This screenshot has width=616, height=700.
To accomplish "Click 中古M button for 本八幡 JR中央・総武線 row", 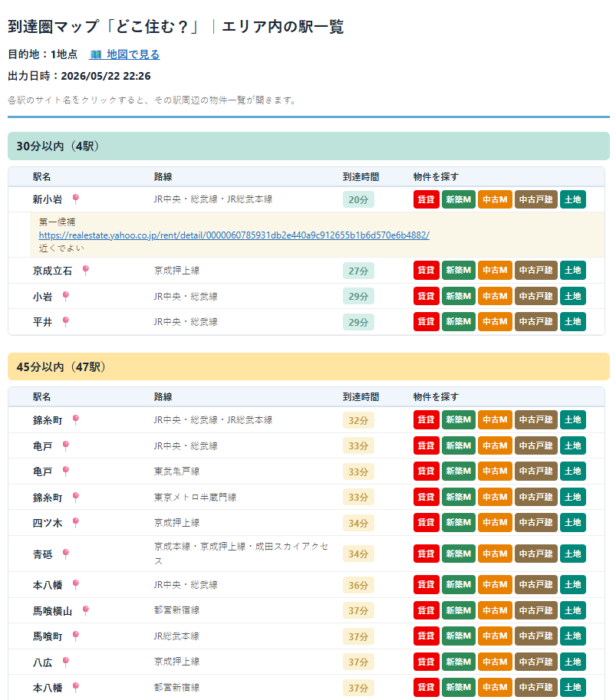I will 495,584.
